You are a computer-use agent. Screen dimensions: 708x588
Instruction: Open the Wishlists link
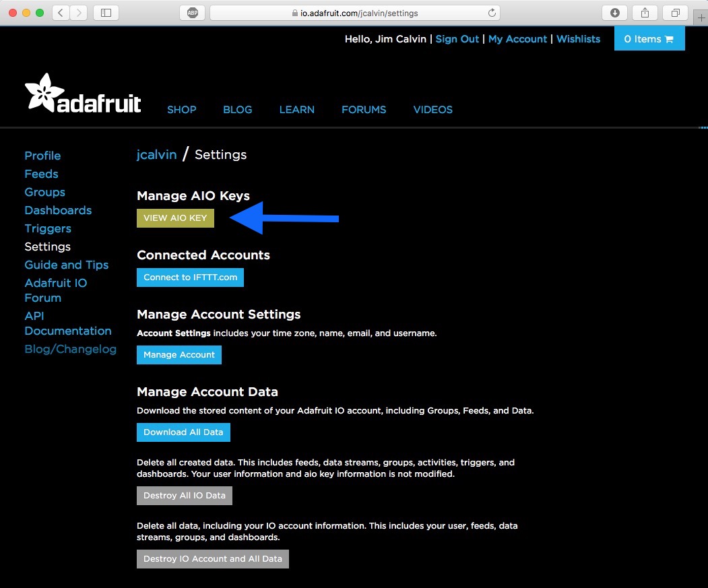point(579,39)
